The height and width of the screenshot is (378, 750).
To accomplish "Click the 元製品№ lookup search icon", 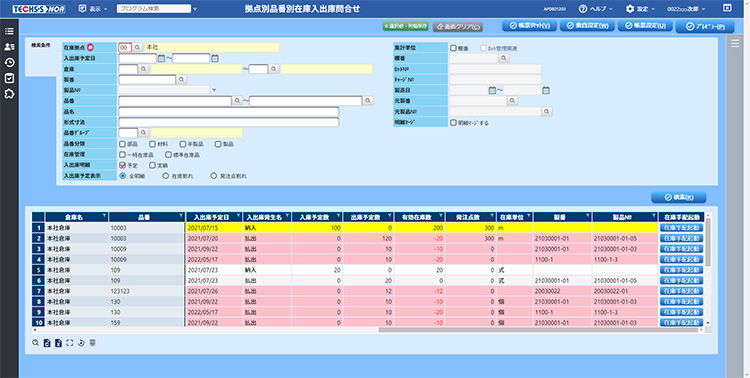I will point(547,111).
